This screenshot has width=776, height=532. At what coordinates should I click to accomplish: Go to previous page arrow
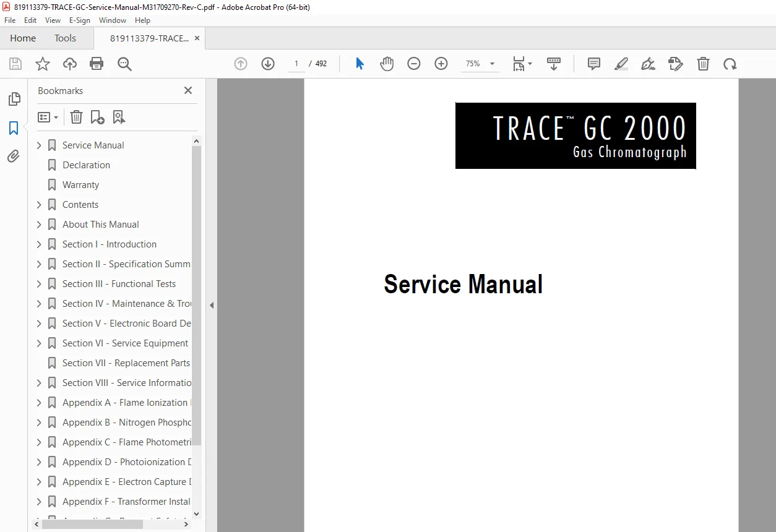coord(241,64)
